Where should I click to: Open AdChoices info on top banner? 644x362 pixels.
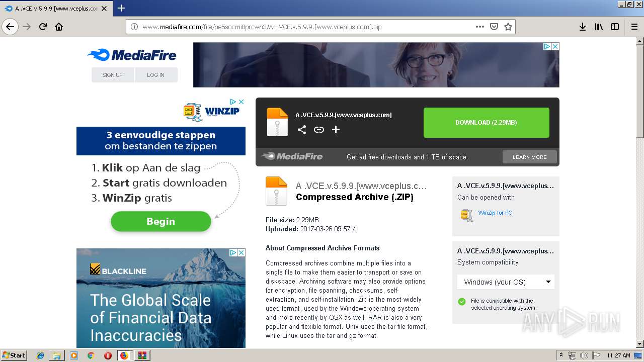pyautogui.click(x=547, y=46)
